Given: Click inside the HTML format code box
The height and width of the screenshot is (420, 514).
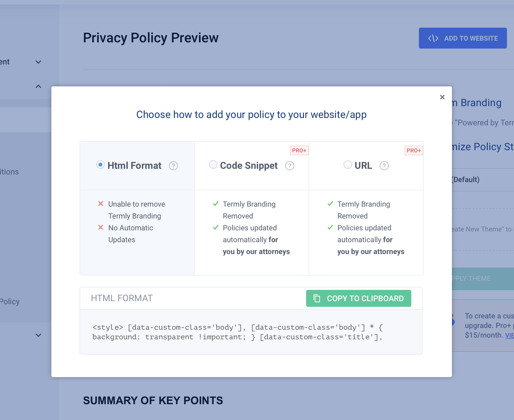Looking at the screenshot, I should pos(251,332).
